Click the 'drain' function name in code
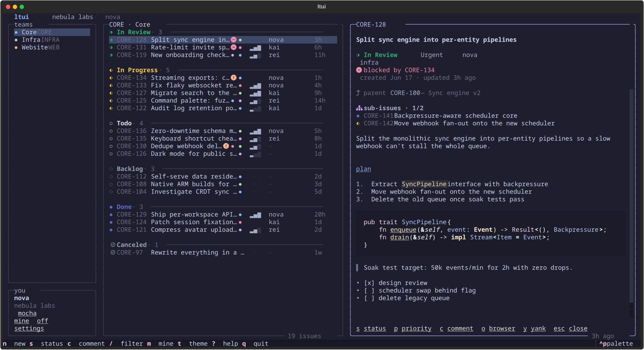The width and height of the screenshot is (644, 350). 400,237
